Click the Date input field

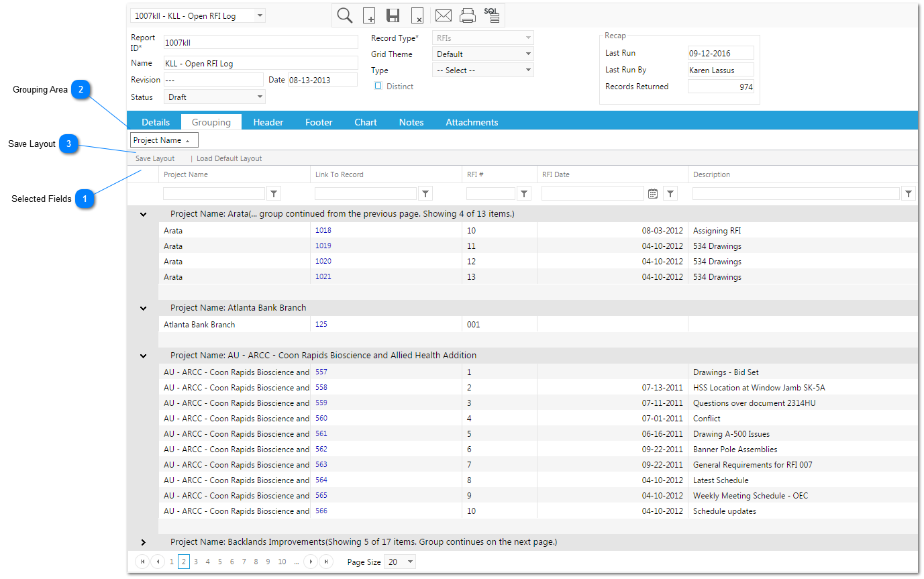(x=323, y=80)
